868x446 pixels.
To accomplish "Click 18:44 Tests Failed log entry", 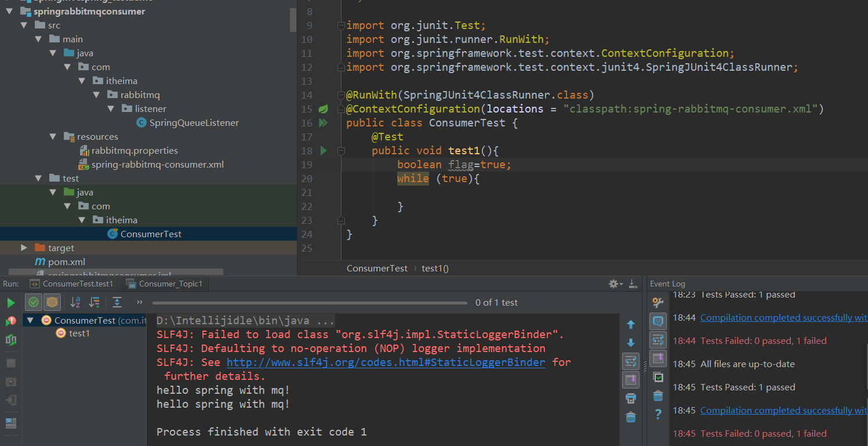I will point(763,341).
